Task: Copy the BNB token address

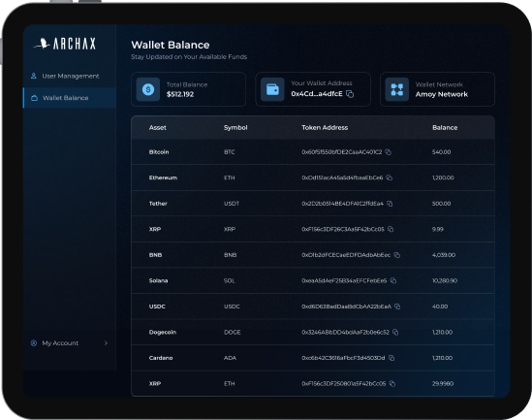Action: point(396,255)
